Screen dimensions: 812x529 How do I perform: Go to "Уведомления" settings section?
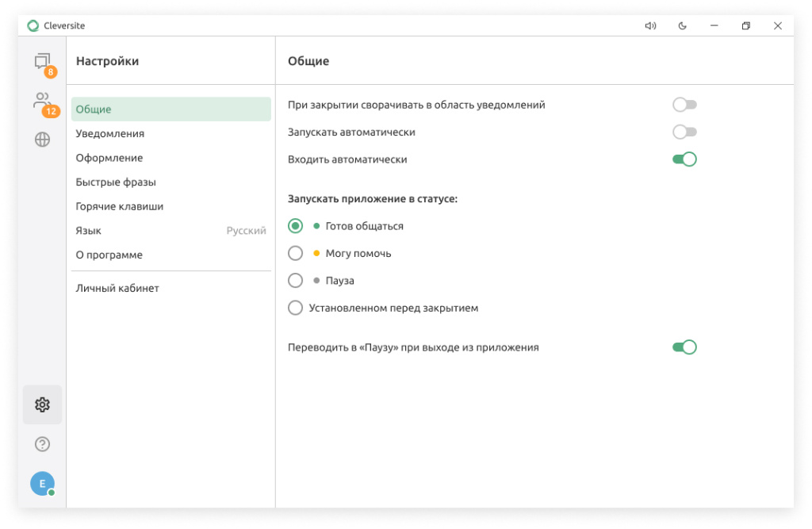pyautogui.click(x=110, y=134)
